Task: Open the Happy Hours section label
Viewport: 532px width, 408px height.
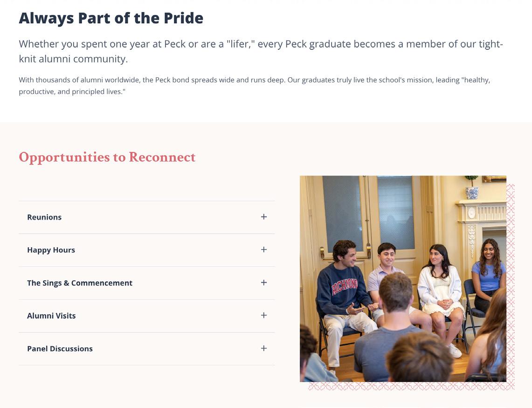Action: click(51, 250)
